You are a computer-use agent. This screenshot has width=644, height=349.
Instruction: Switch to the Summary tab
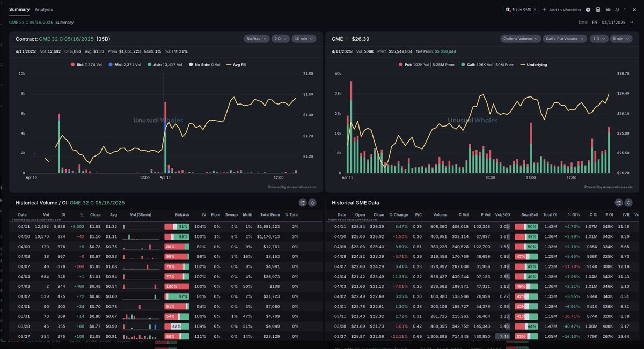pyautogui.click(x=19, y=10)
